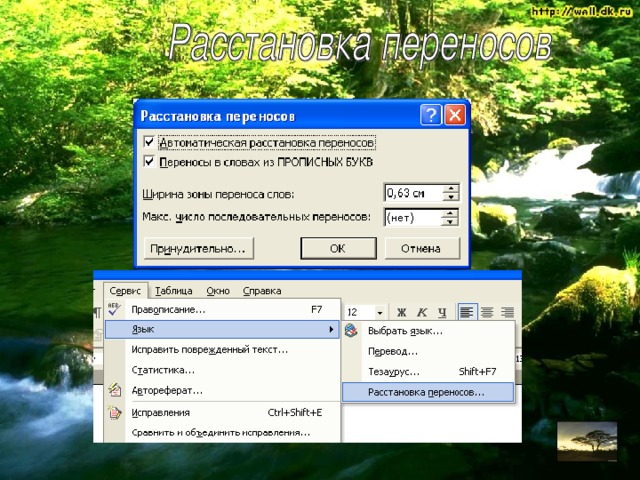This screenshot has width=640, height=480.
Task: Align text left
Action: coord(467,312)
